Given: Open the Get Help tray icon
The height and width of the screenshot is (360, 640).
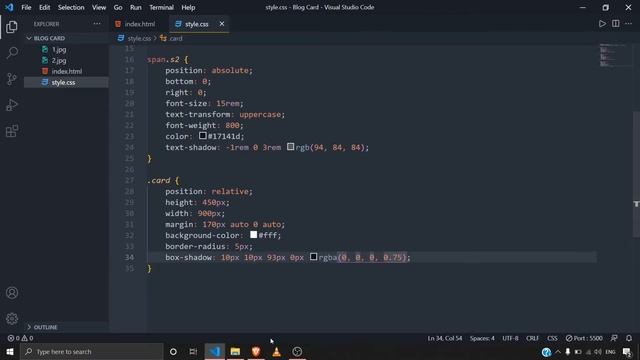Looking at the screenshot, I should (x=546, y=352).
